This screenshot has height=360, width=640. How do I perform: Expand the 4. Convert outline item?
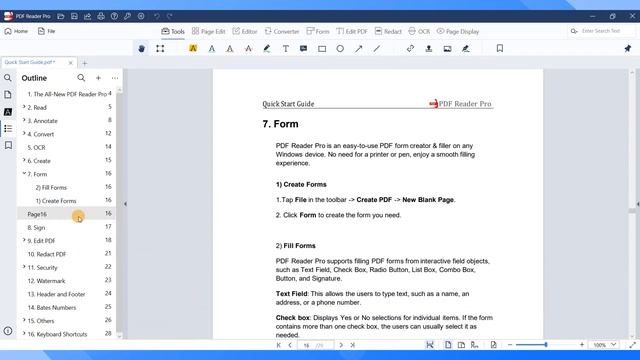pyautogui.click(x=24, y=133)
